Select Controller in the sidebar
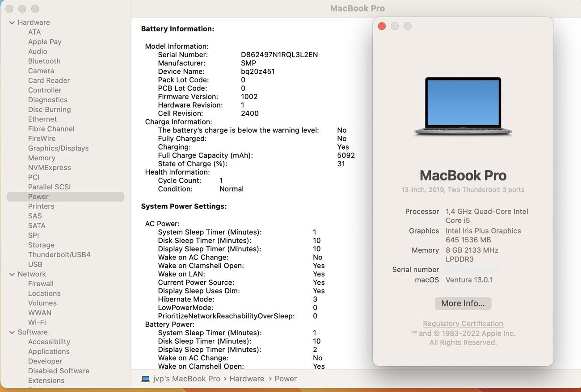The height and width of the screenshot is (392, 581). 45,90
